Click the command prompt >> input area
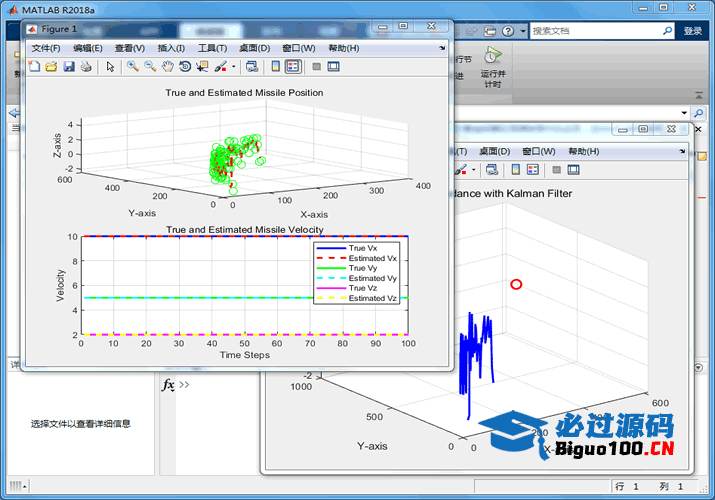The height and width of the screenshot is (500, 715). [184, 385]
